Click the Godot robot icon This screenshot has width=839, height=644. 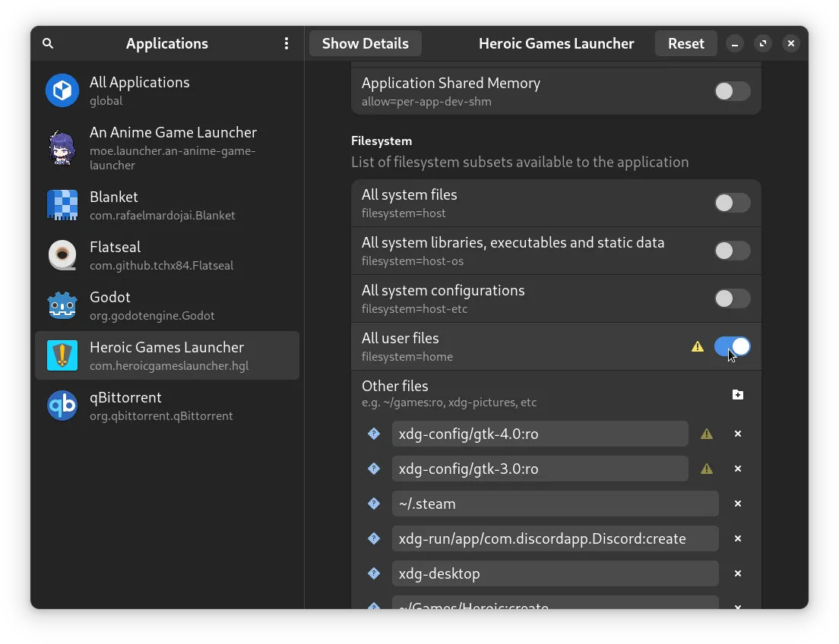pyautogui.click(x=62, y=305)
